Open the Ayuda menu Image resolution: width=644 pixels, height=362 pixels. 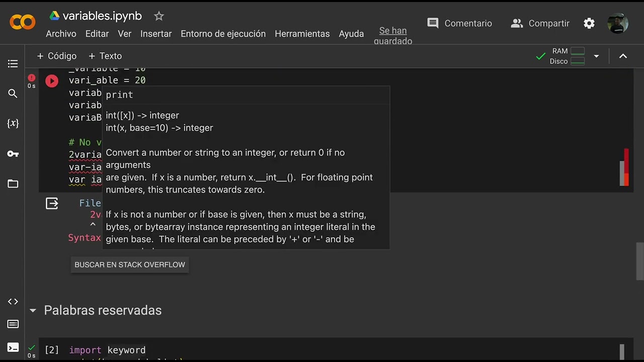click(x=351, y=34)
